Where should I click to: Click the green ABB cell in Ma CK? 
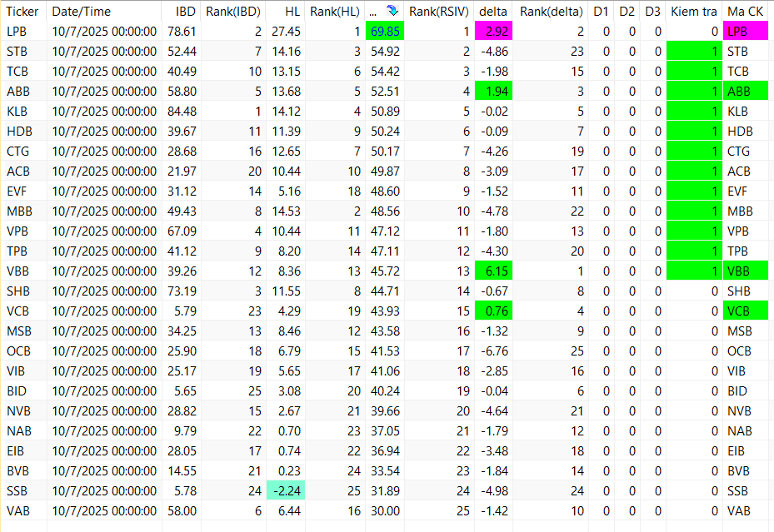pyautogui.click(x=746, y=92)
